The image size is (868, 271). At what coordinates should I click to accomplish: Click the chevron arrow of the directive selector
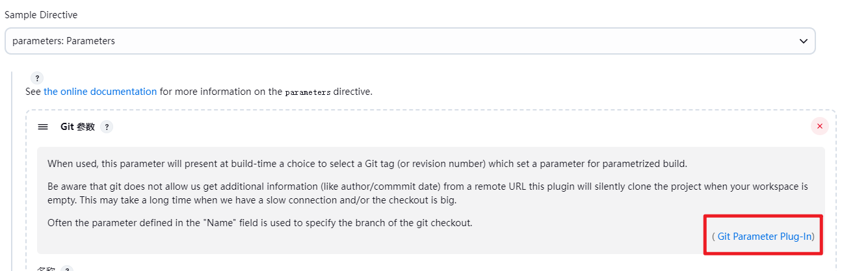point(803,41)
